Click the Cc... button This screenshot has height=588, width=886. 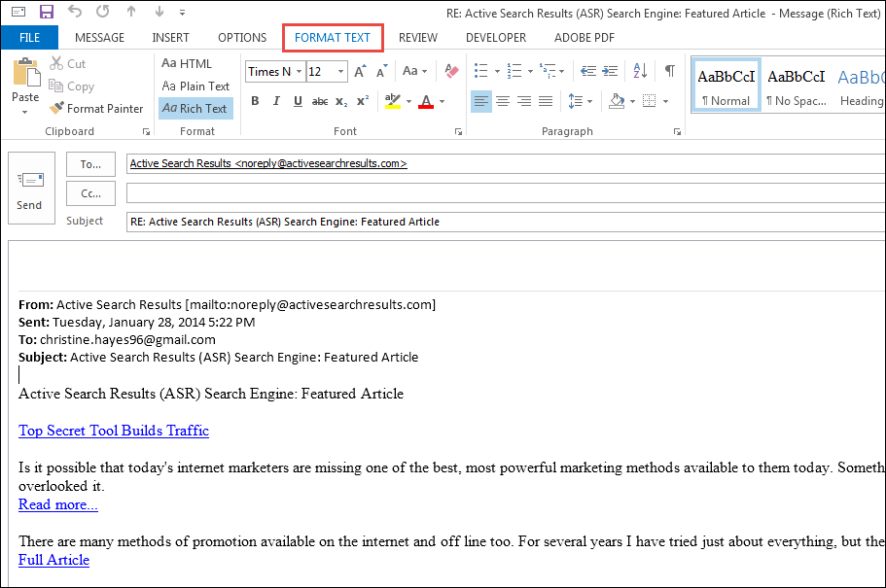pos(90,193)
